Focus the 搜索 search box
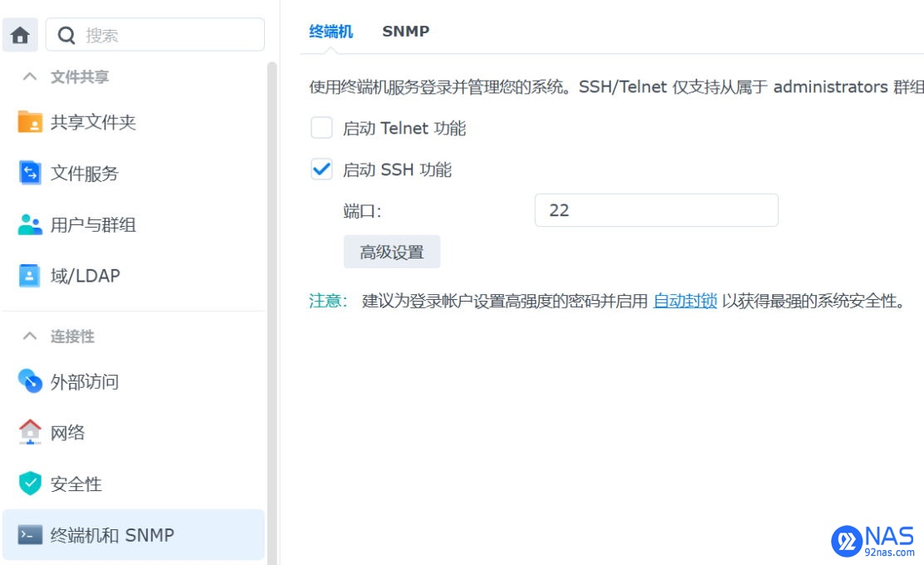924x565 pixels. (155, 35)
